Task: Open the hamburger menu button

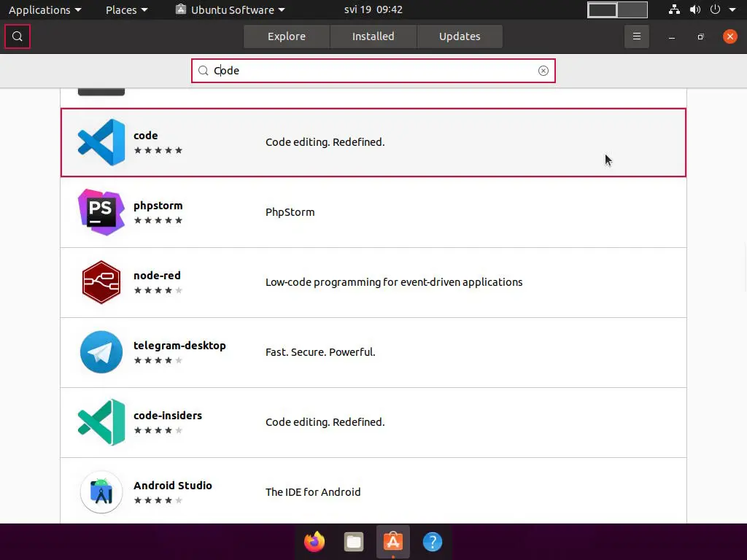Action: coord(636,36)
